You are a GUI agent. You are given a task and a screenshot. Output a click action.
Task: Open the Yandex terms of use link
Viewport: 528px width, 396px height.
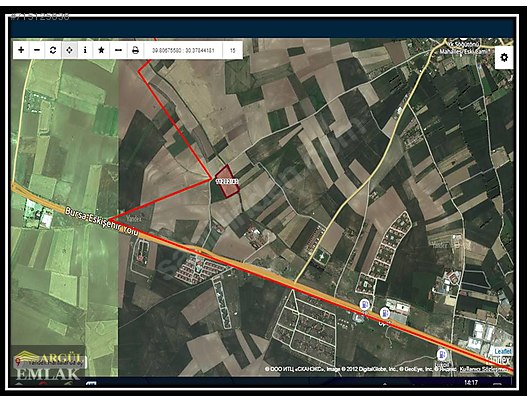coord(484,369)
